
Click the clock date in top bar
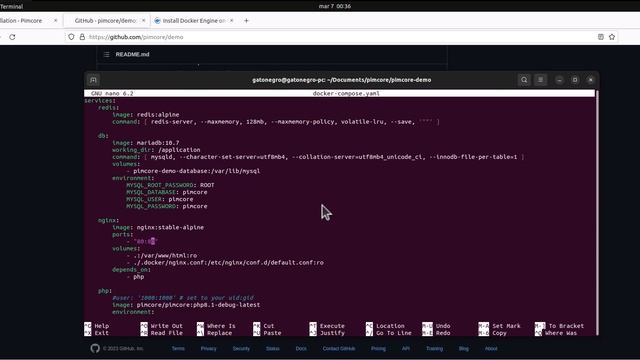point(335,6)
